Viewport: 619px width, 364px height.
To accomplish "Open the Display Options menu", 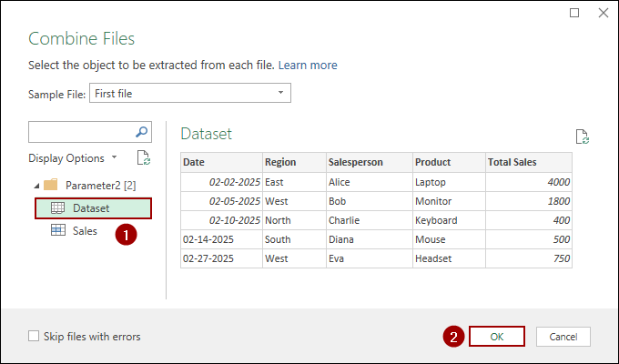I will point(71,158).
